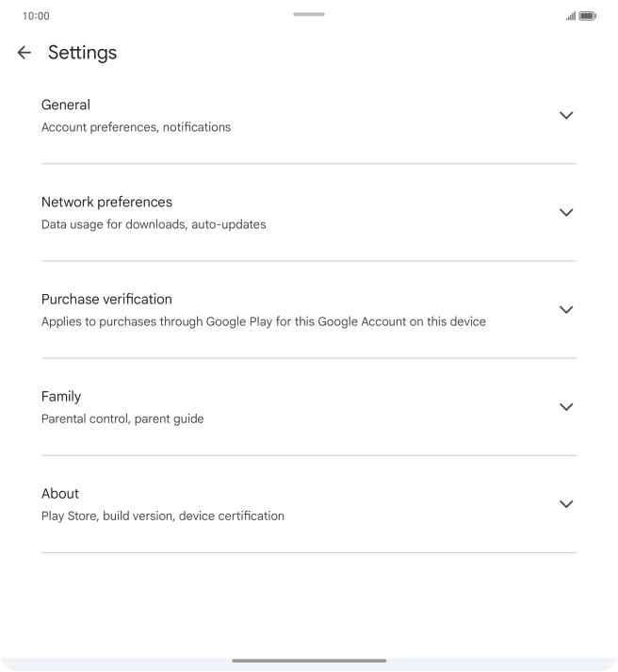Image resolution: width=618 pixels, height=672 pixels.
Task: Expand the Family section chevron
Action: click(566, 407)
